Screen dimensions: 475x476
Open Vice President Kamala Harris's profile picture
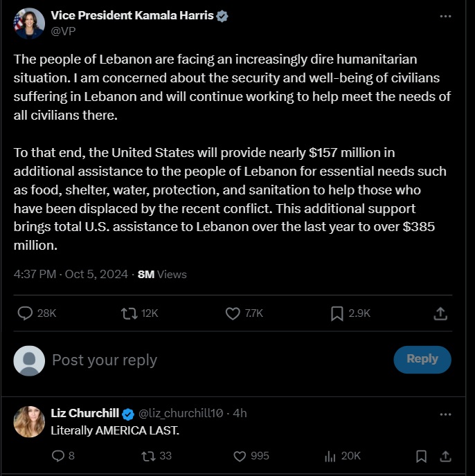click(29, 24)
